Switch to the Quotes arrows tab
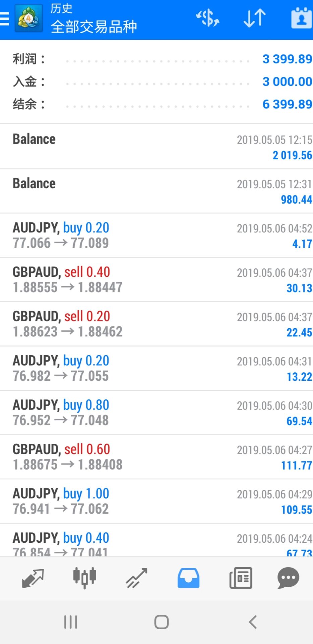 click(33, 578)
